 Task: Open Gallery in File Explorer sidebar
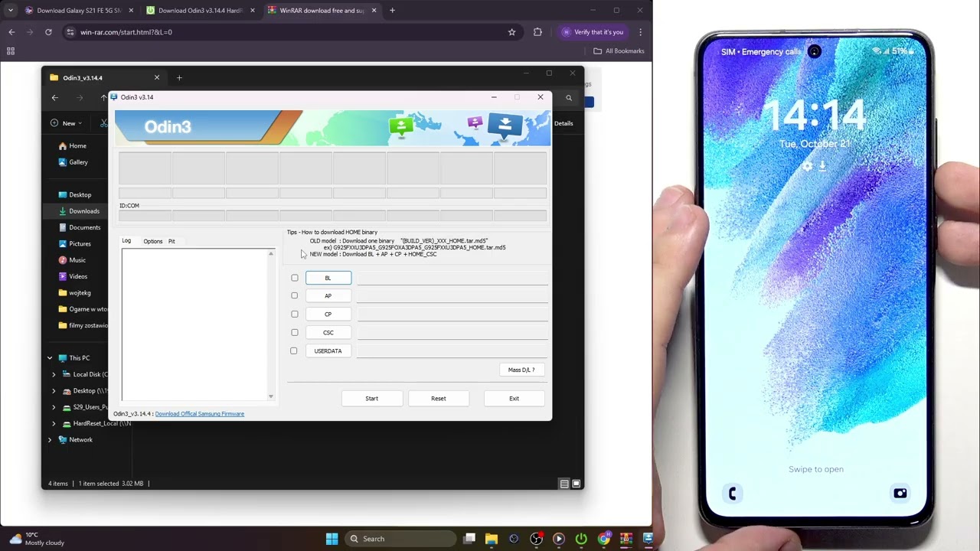pyautogui.click(x=73, y=162)
